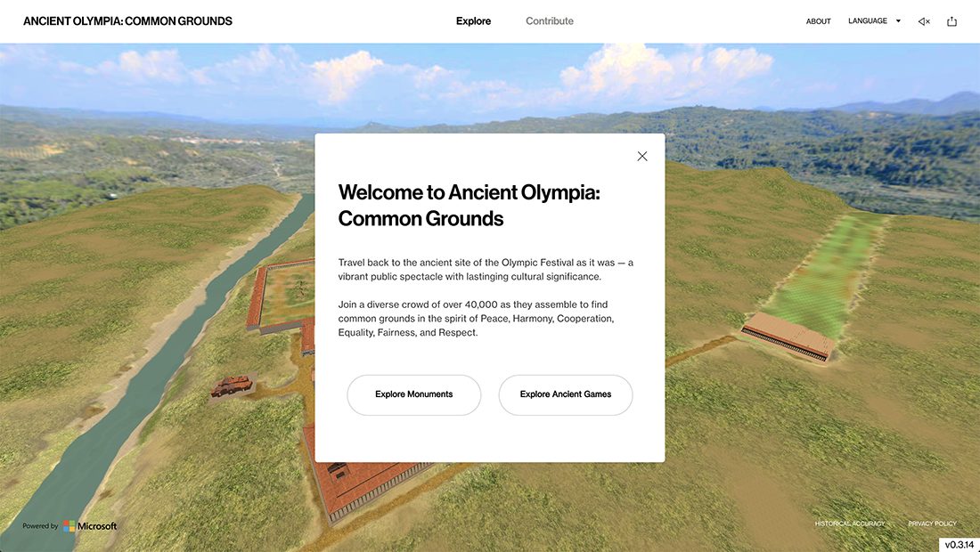This screenshot has width=980, height=552.
Task: Switch to the Contribute tab
Action: 550,20
